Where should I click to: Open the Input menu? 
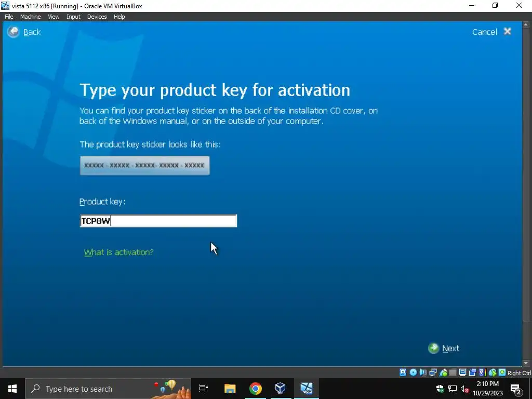point(73,17)
